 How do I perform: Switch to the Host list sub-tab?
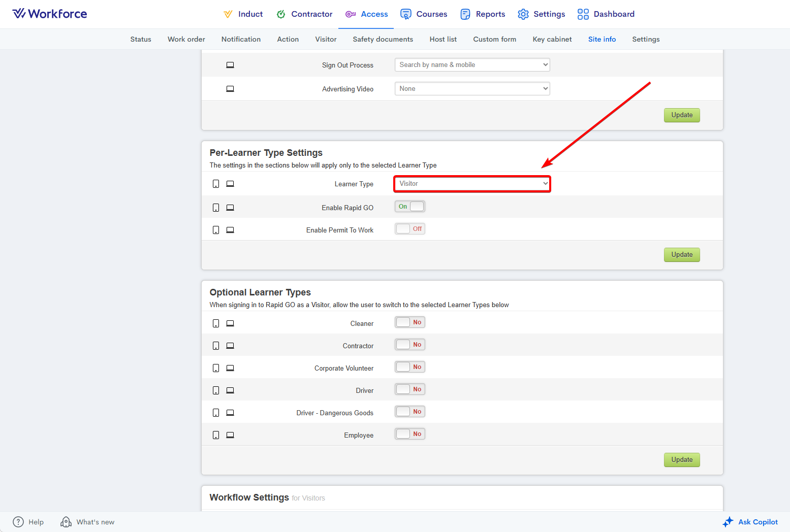(443, 39)
